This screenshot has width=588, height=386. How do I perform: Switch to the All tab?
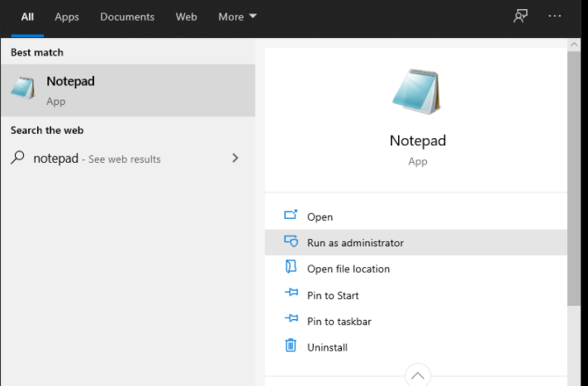(x=27, y=17)
